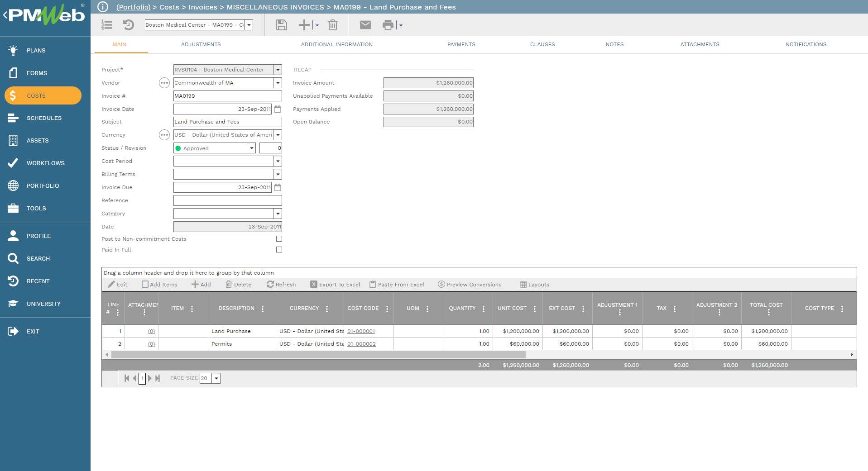Click the plus add-new toolbar icon
Image resolution: width=868 pixels, height=471 pixels.
(304, 25)
